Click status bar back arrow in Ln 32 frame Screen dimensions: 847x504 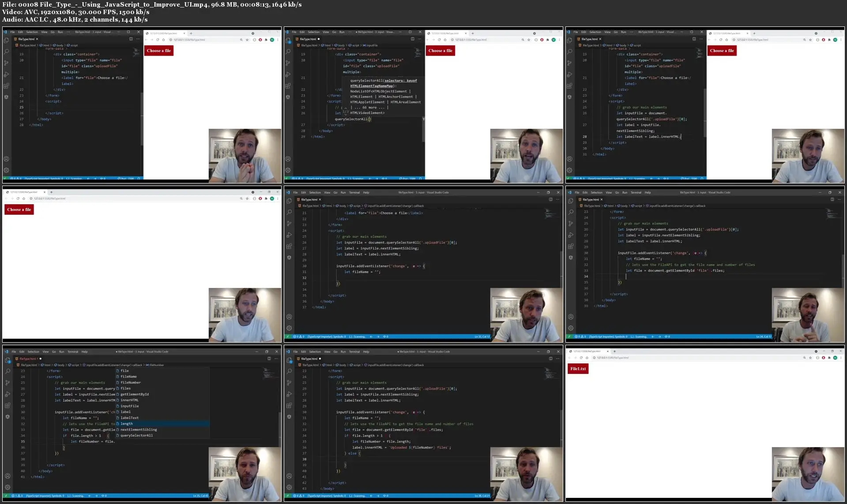[x=371, y=336]
